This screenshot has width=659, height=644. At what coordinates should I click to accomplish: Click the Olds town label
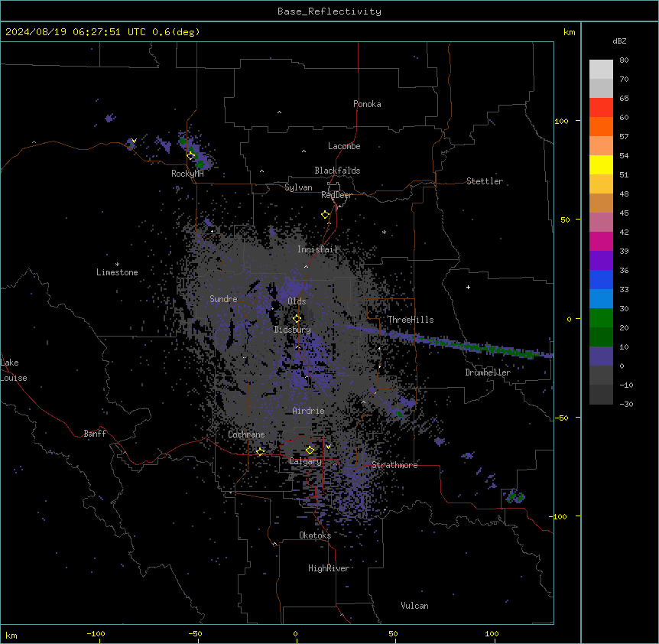click(x=297, y=301)
